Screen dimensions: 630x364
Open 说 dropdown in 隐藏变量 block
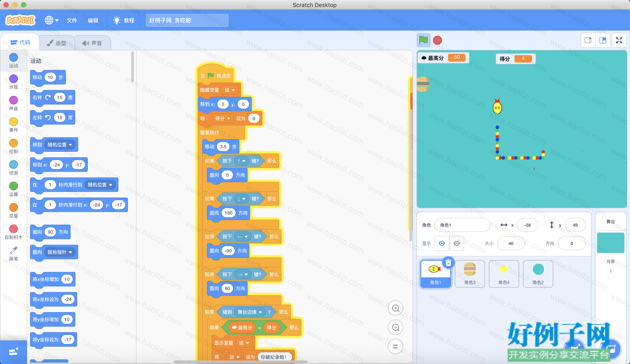coord(230,90)
